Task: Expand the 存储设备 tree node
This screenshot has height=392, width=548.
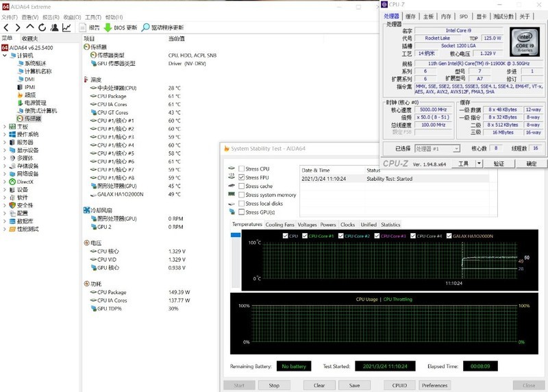Action: (x=5, y=166)
